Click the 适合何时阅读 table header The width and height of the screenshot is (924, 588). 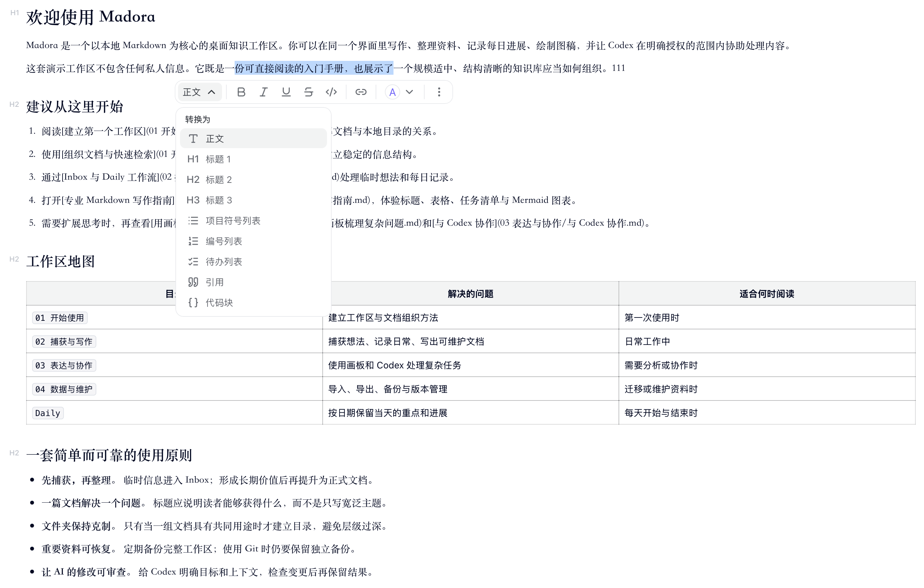click(767, 294)
